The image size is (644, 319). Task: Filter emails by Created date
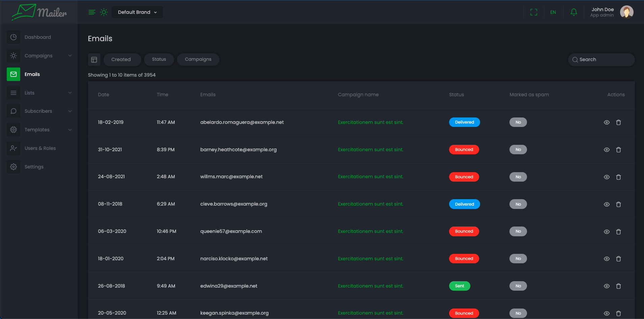[x=121, y=59]
